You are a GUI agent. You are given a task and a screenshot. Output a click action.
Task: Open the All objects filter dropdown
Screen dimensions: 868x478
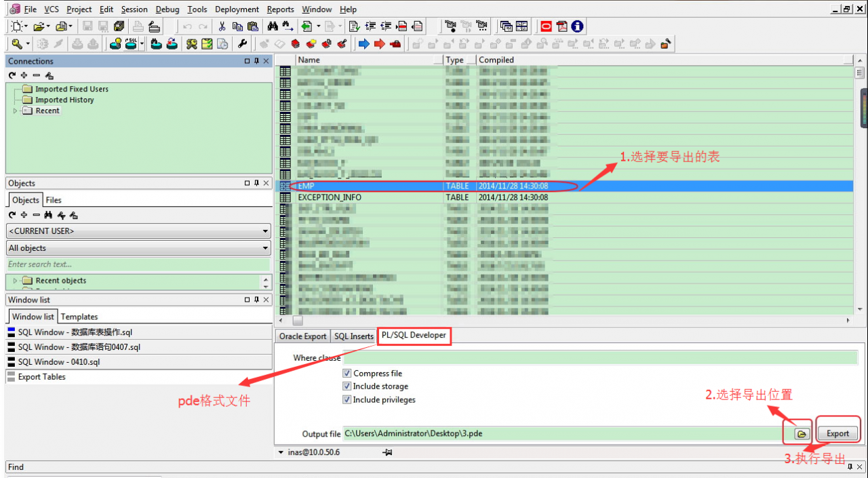[265, 248]
